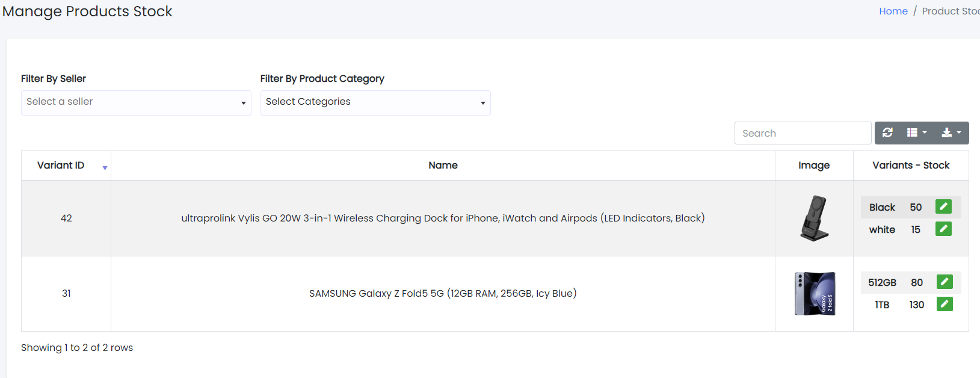The image size is (980, 378).
Task: Click the wireless charging dock image
Action: (x=814, y=218)
